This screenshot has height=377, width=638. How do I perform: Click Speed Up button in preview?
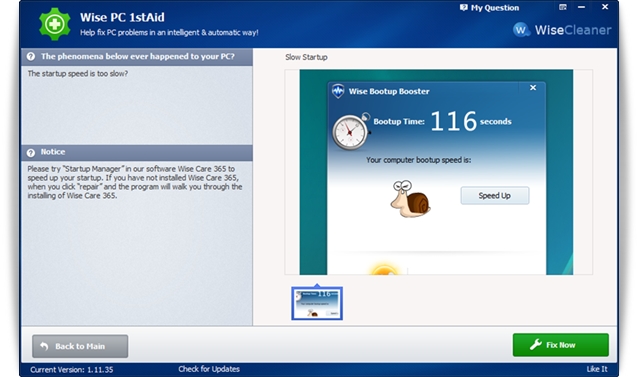[x=495, y=196]
